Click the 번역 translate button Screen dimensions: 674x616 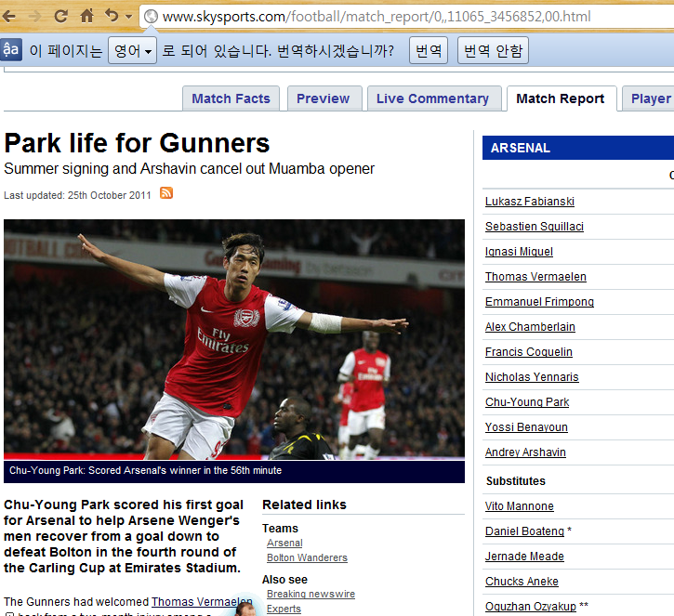point(429,51)
